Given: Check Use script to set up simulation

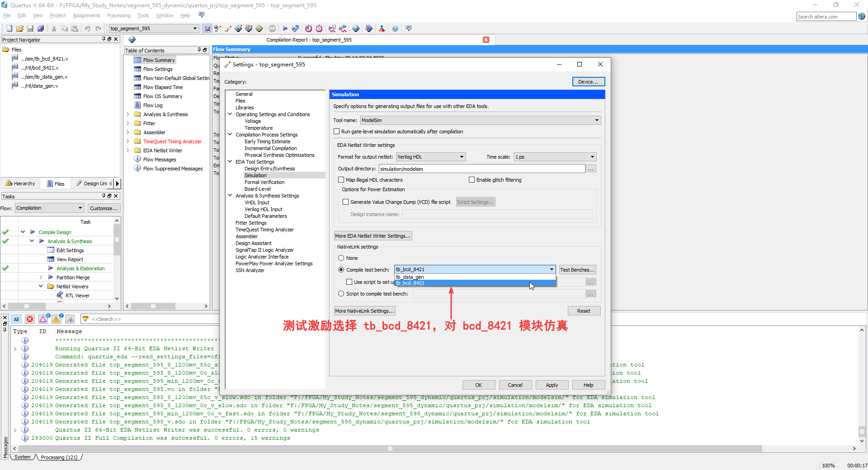Looking at the screenshot, I should coord(349,282).
